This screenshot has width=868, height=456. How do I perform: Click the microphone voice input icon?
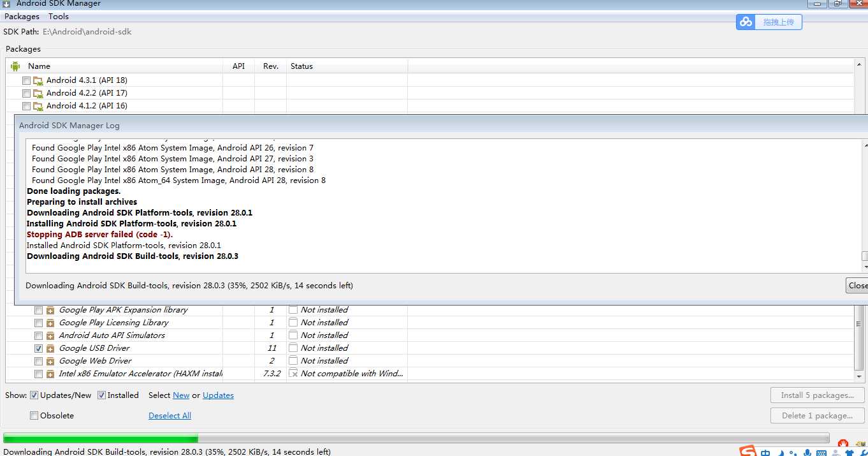[x=807, y=453]
